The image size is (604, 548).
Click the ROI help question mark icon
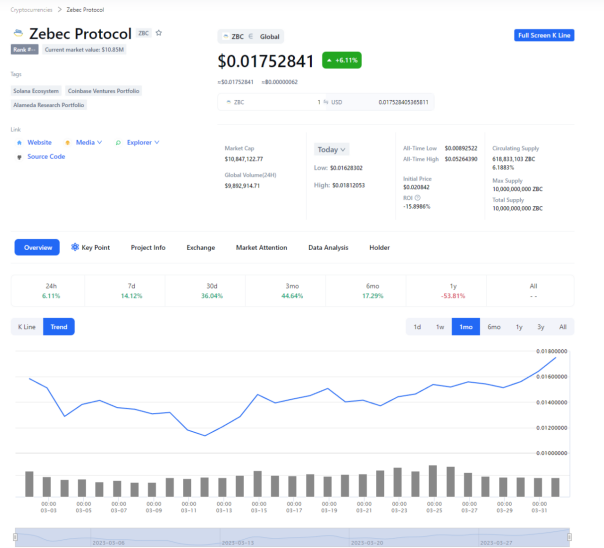tap(418, 198)
